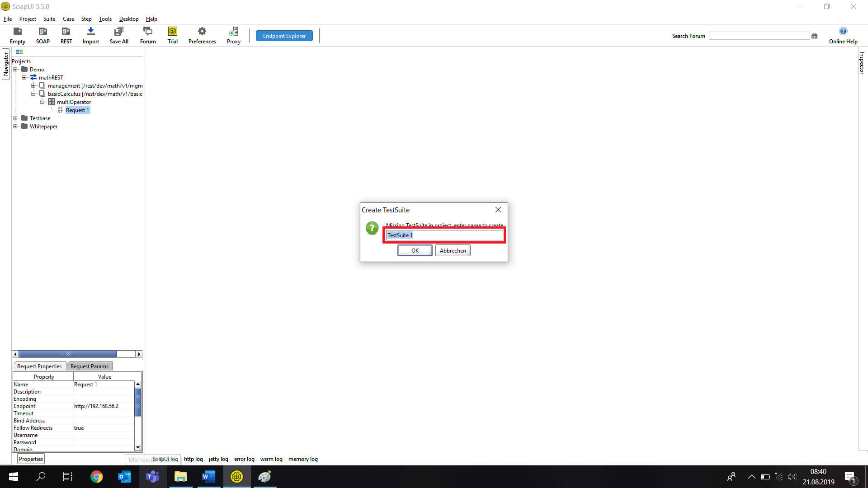Click OK to confirm TestSuite creation
This screenshot has width=868, height=488.
click(415, 250)
